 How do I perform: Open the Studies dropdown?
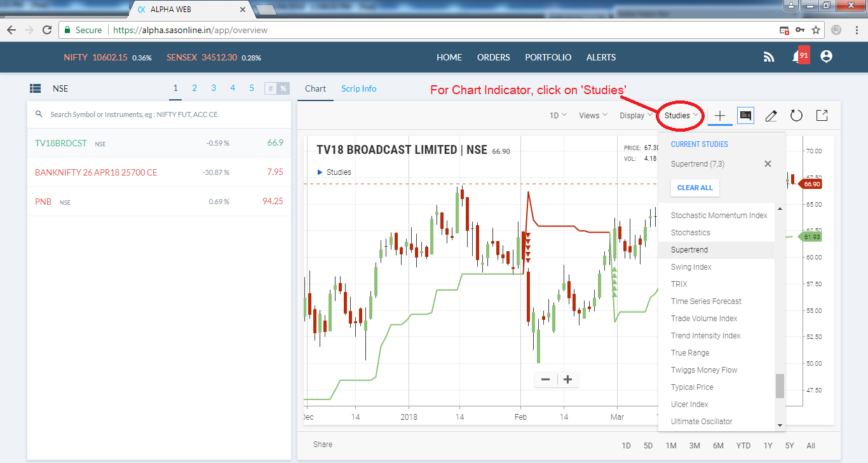(x=682, y=116)
